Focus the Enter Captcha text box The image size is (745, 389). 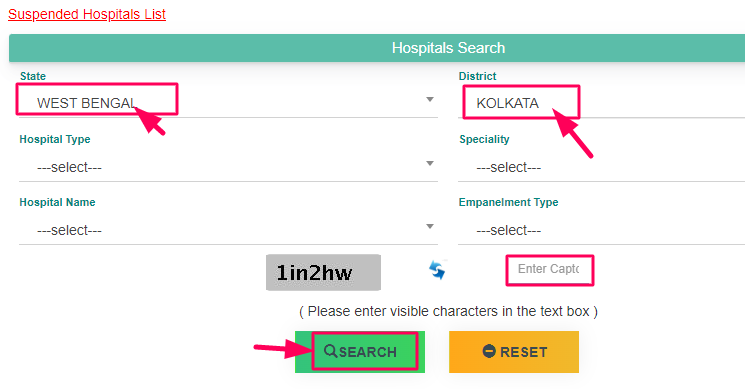pos(550,270)
